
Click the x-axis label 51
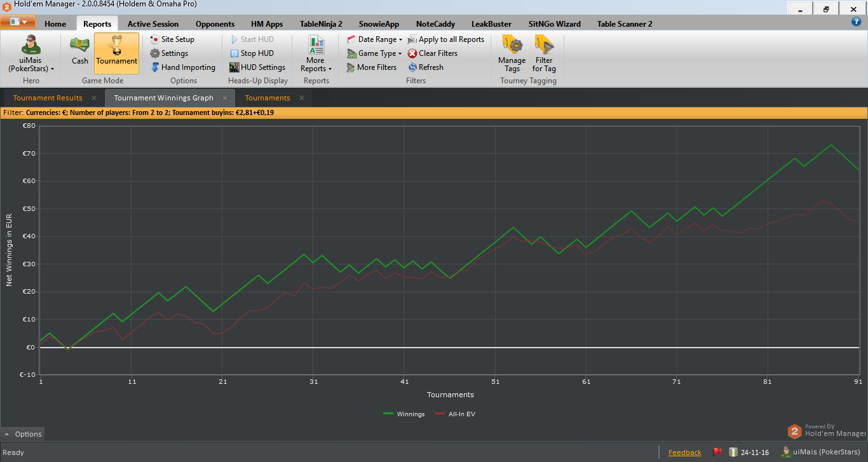(495, 382)
